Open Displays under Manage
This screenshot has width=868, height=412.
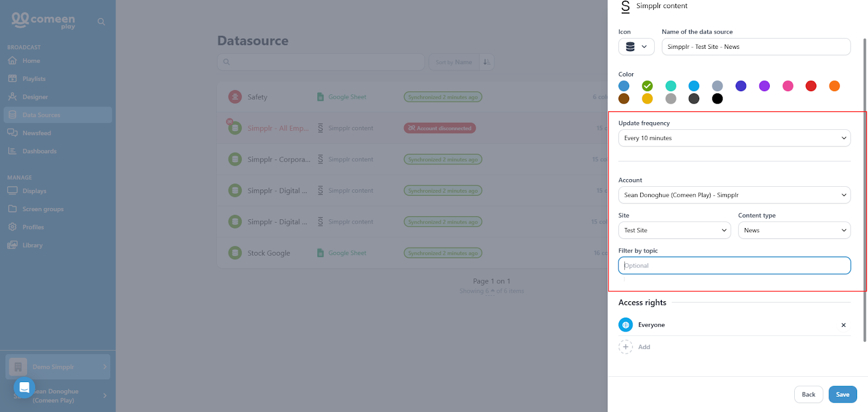tap(34, 191)
